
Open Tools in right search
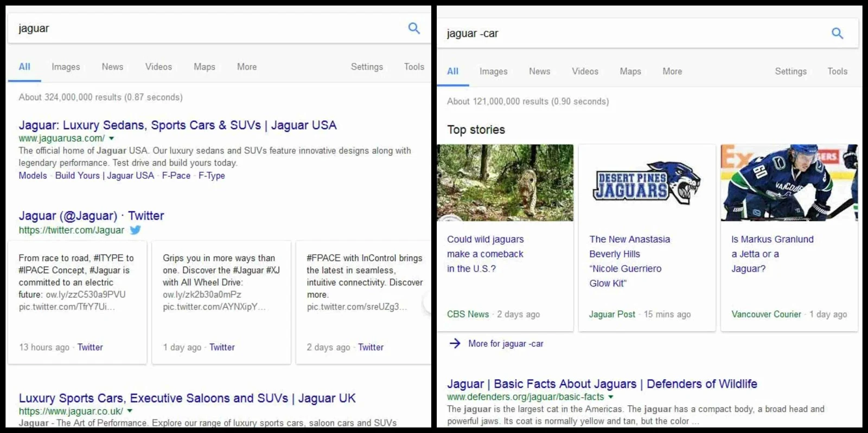coord(837,71)
